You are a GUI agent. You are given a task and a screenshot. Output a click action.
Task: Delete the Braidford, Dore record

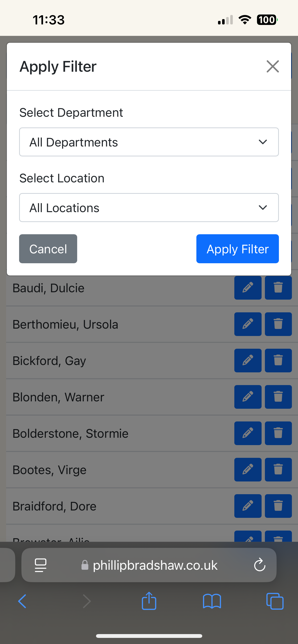[278, 506]
